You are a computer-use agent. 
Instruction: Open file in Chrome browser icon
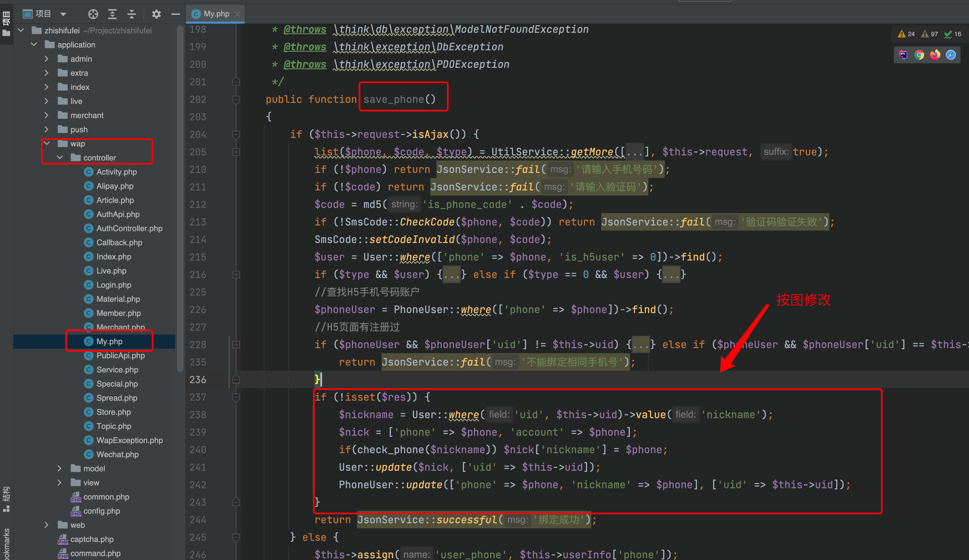coord(919,55)
